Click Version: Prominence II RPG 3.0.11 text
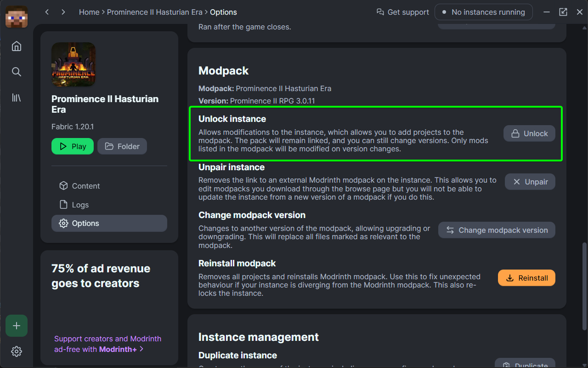The height and width of the screenshot is (368, 588). coord(257,101)
